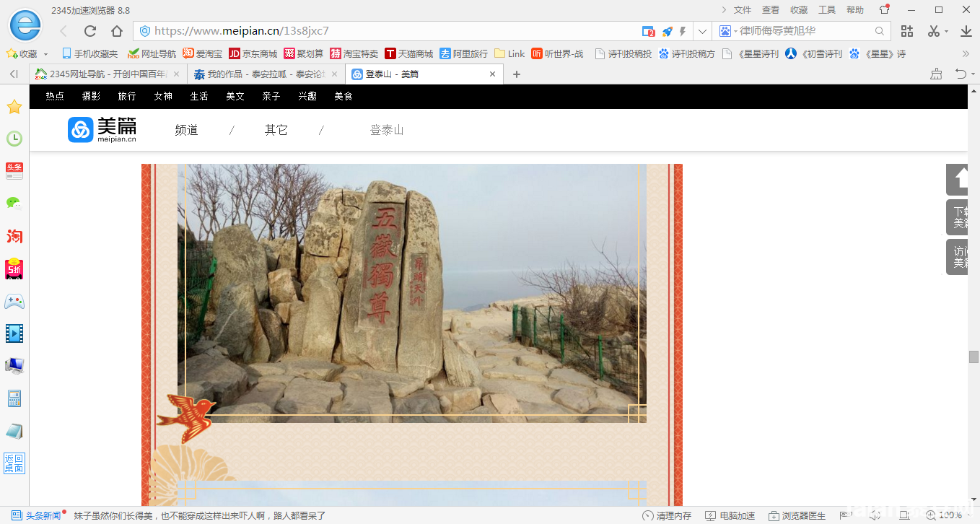Open the 五岳独尊 rock photo

[x=412, y=293]
